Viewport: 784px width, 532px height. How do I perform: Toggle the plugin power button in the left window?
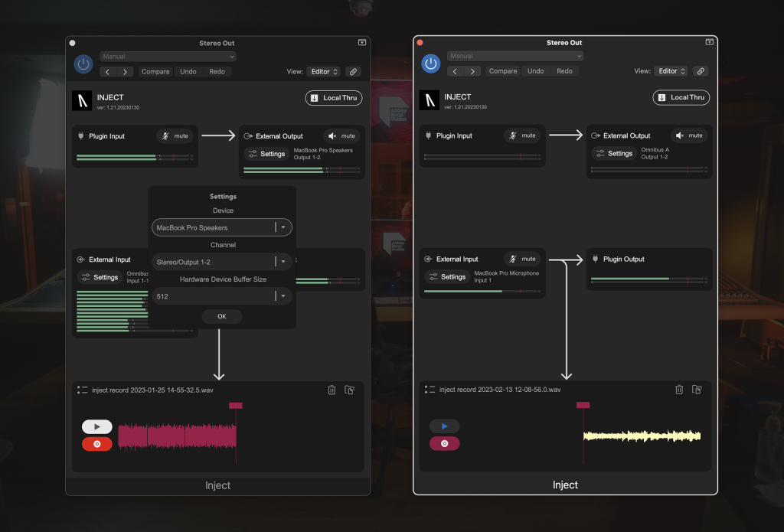click(x=83, y=64)
